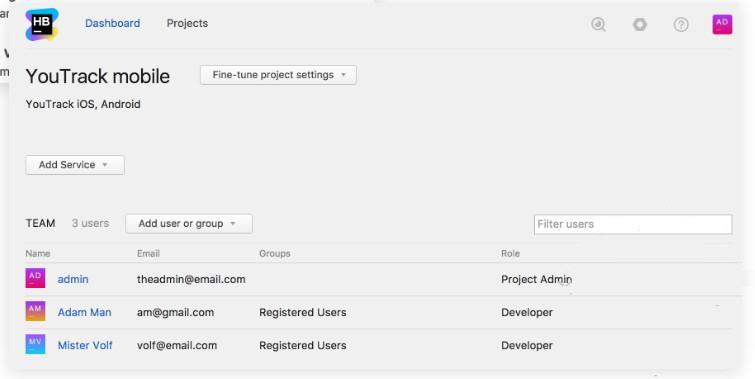Click the admin row AD avatar
The image size is (755, 379).
pos(35,278)
